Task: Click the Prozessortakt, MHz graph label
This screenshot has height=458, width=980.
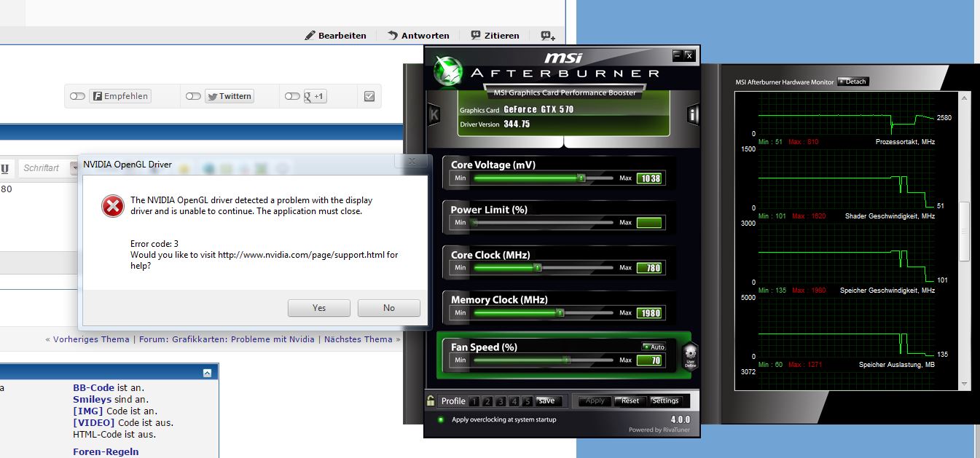Action: (905, 142)
